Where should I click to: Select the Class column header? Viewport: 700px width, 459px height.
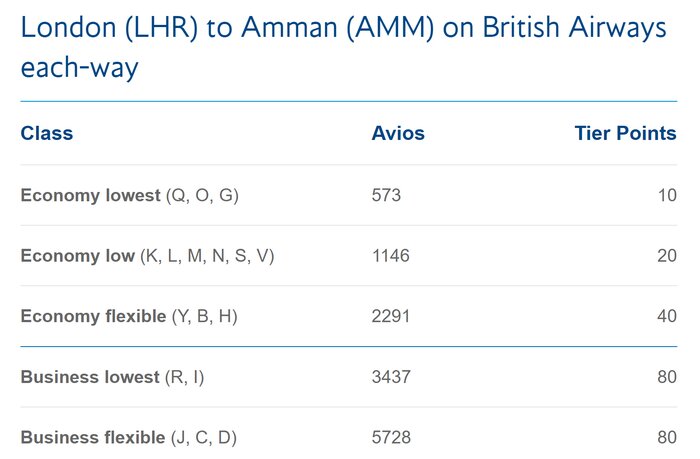click(x=47, y=133)
